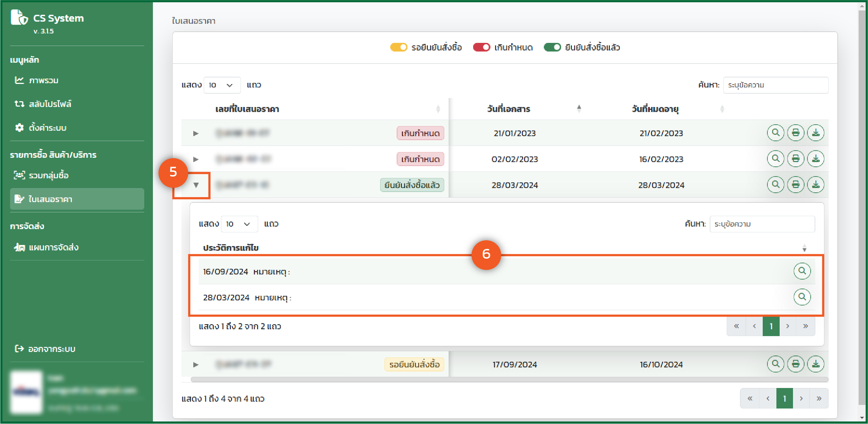
Task: Open the 'ภาพรวม' overview menu
Action: 43,80
